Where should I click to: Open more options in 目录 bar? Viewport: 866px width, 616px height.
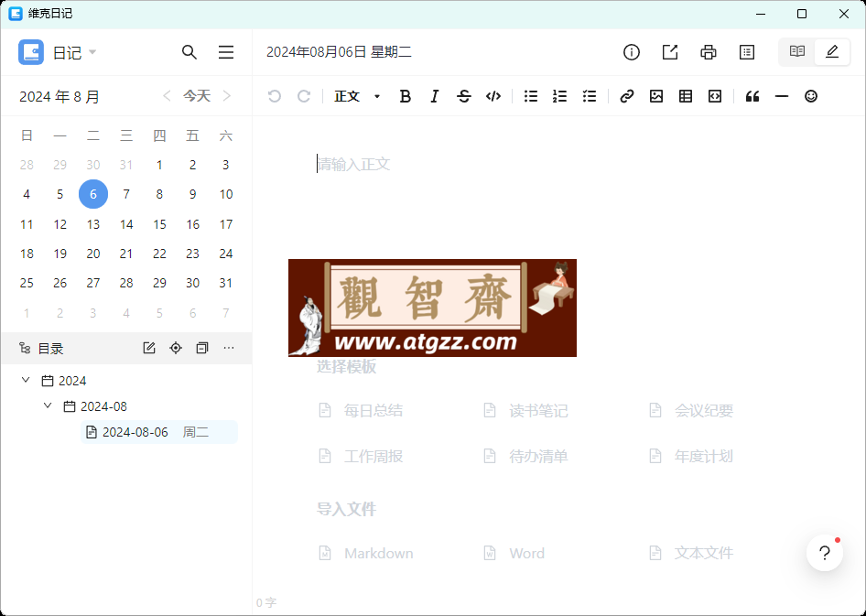point(229,348)
